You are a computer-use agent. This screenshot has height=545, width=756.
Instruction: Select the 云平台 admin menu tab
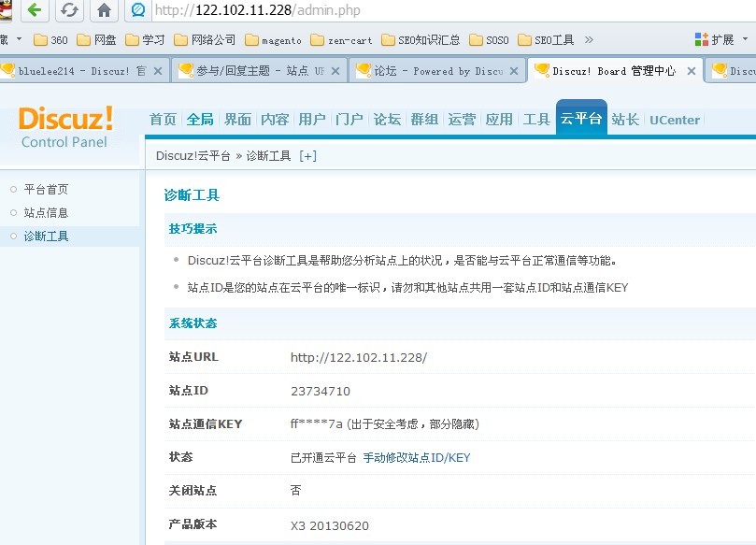click(581, 118)
